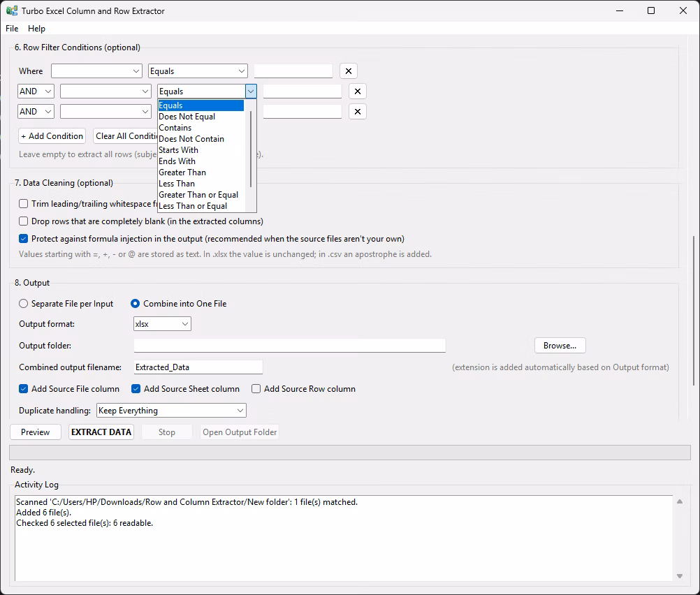Click the extraction progress bar
Screen dimensions: 700x595
349,453
